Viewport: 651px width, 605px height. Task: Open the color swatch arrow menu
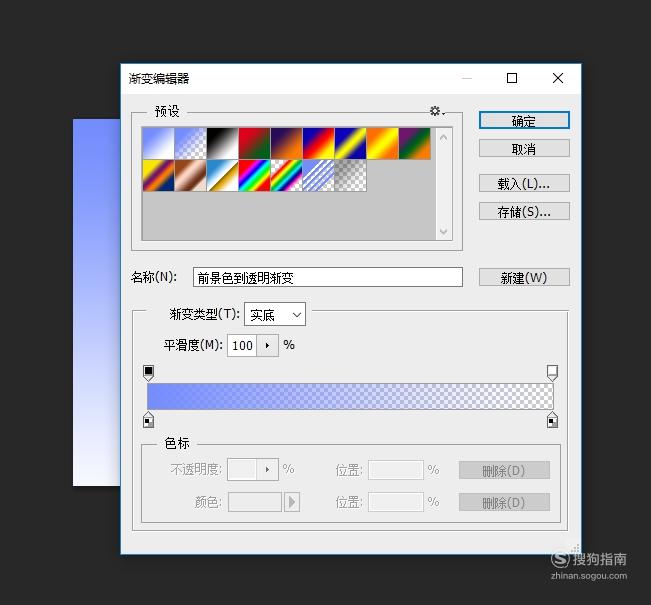coord(292,502)
